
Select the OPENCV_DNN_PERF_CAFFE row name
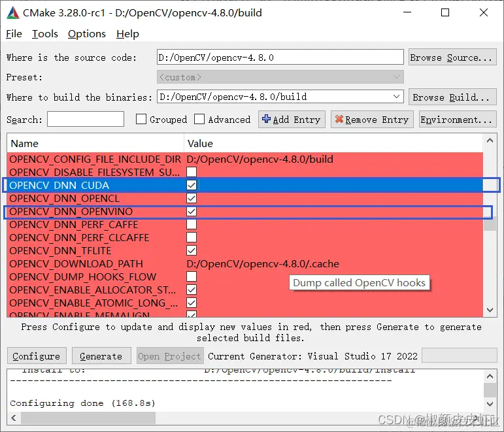point(74,224)
